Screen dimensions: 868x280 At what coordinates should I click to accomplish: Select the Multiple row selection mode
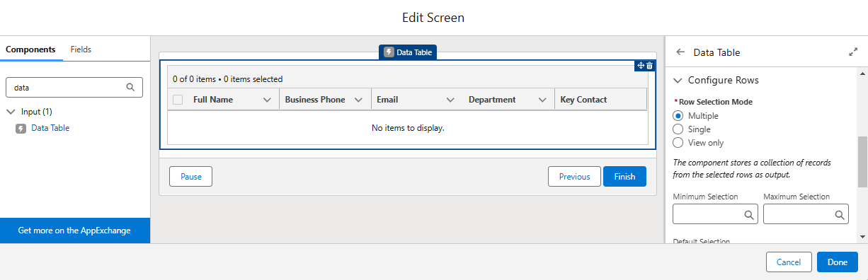click(x=678, y=116)
